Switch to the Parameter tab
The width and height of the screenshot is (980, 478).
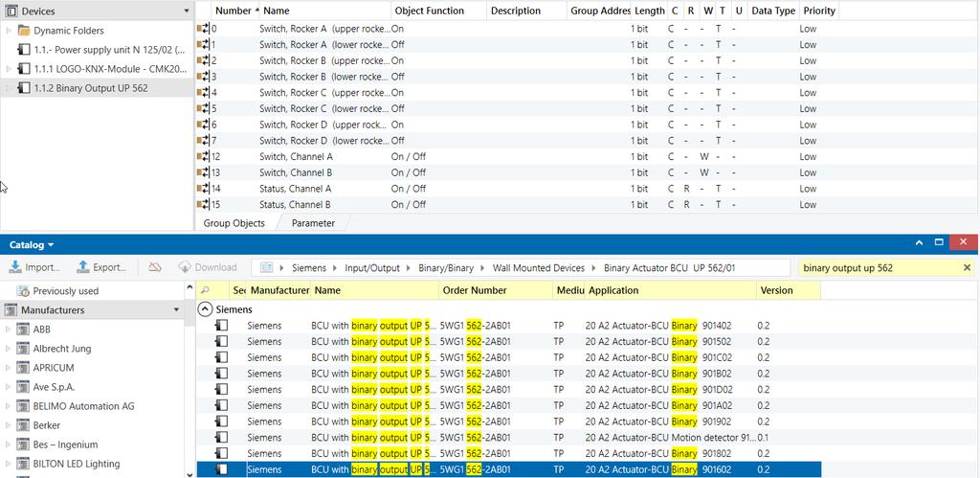[x=313, y=223]
